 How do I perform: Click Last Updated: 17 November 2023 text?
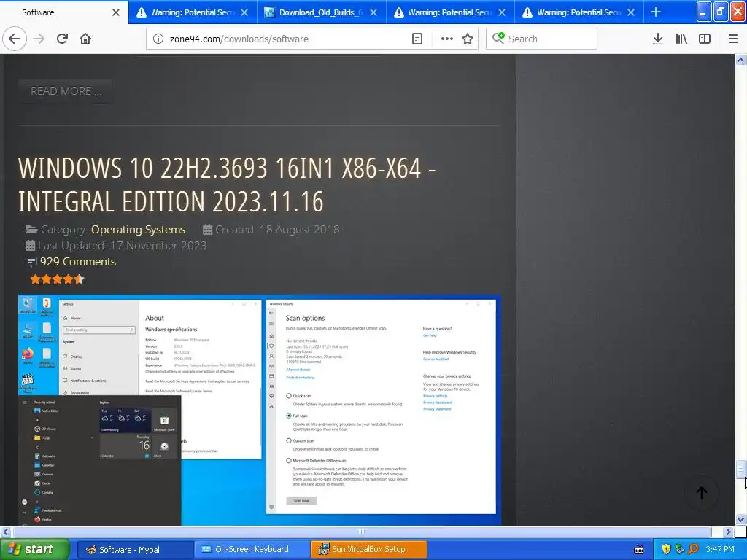coord(122,246)
